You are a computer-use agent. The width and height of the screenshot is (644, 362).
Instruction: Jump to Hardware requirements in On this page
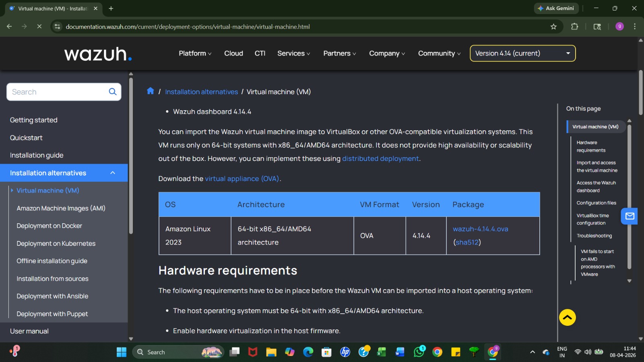point(591,146)
